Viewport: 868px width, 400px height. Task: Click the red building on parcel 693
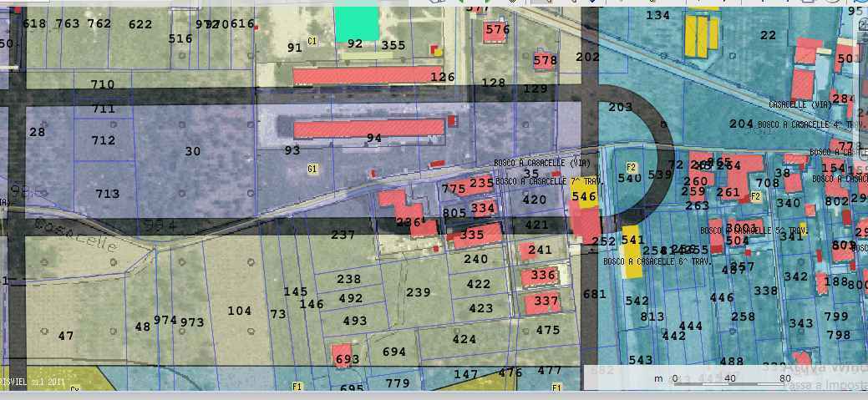click(343, 356)
